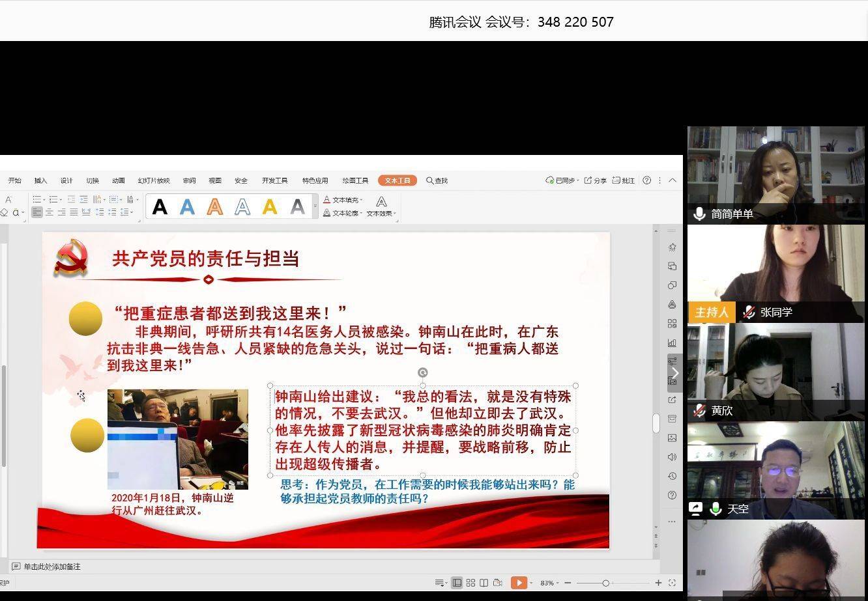The image size is (868, 601).
Task: Toggle 张同学's muted microphone icon
Action: [x=749, y=313]
